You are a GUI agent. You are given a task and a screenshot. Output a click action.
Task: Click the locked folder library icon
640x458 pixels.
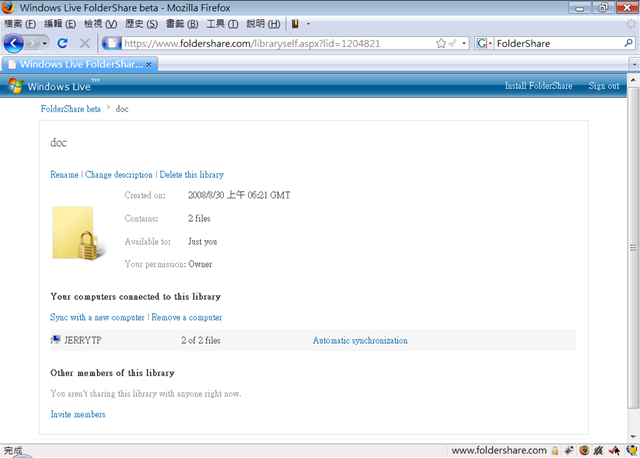click(78, 233)
